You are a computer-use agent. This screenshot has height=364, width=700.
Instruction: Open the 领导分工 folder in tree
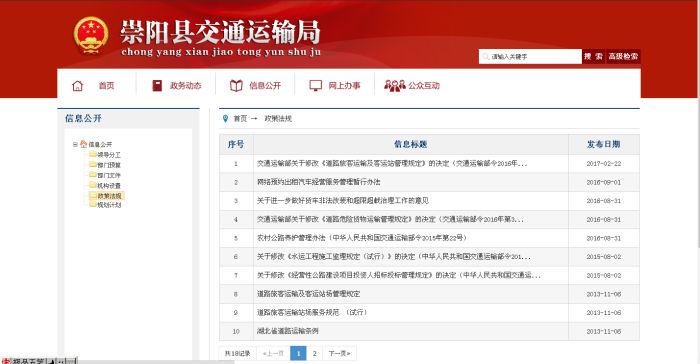click(x=104, y=155)
